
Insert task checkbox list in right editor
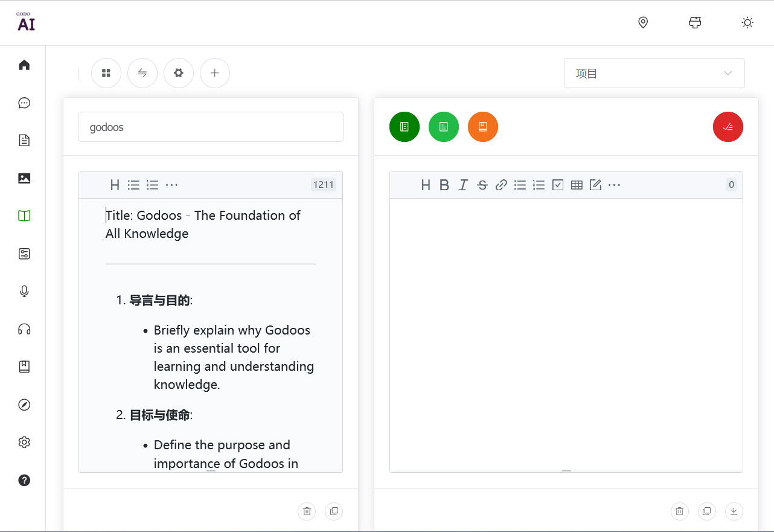[558, 185]
